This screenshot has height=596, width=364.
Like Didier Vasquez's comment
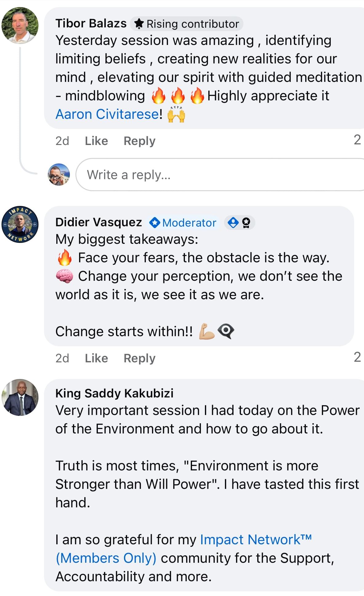tap(96, 358)
